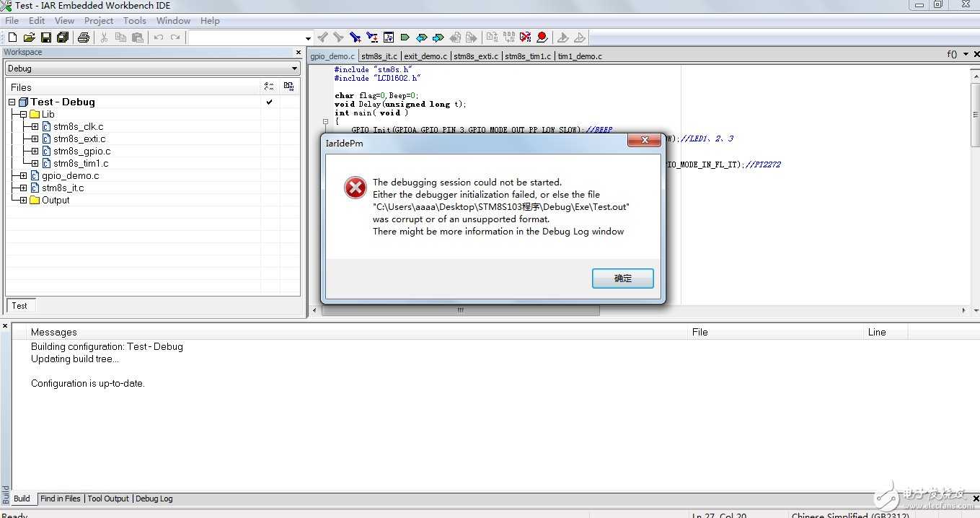Click the build status column header icon
Screen dimensions: 980x518
click(269, 87)
